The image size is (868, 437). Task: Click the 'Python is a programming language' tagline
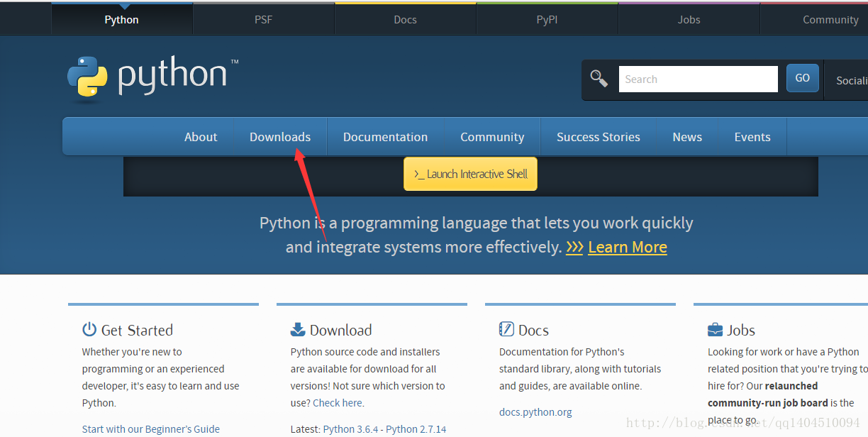click(477, 235)
